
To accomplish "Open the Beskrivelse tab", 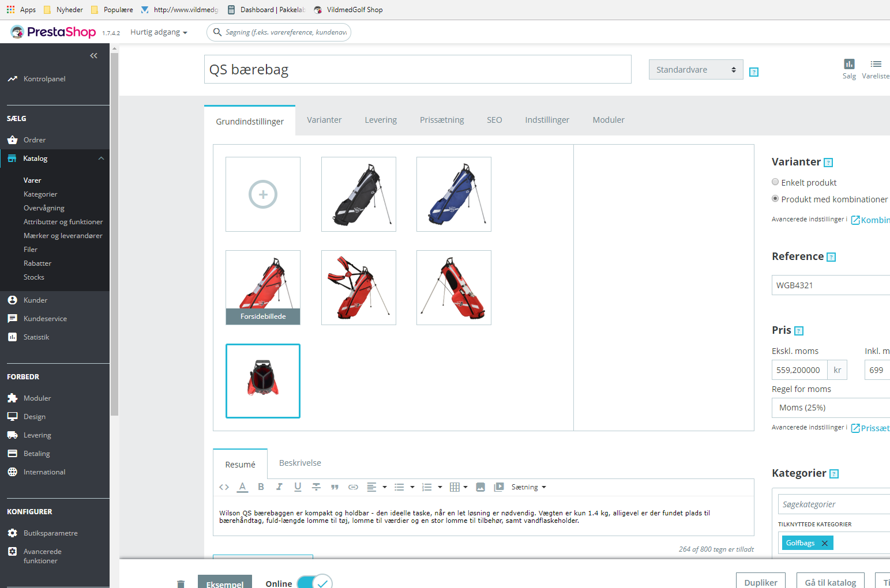I will point(300,463).
